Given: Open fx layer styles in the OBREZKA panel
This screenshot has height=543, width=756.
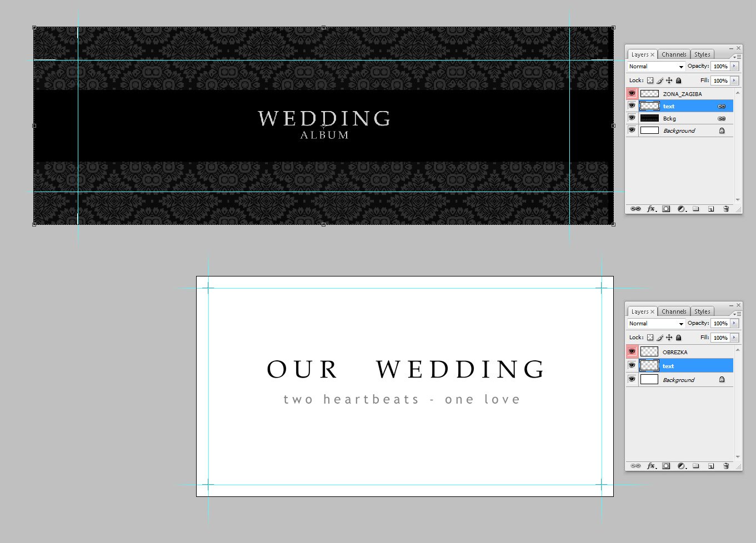Looking at the screenshot, I should (652, 466).
